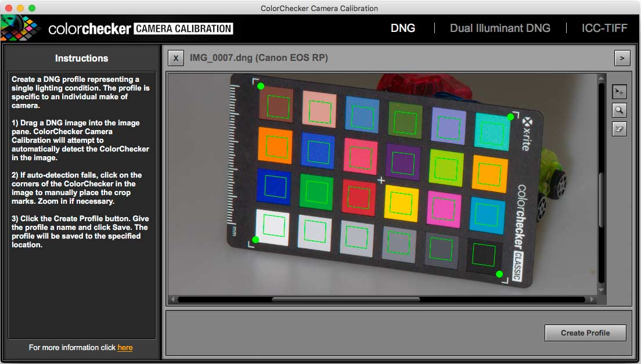This screenshot has height=364, width=641.
Task: Click the scroll right arrow
Action: (592, 300)
